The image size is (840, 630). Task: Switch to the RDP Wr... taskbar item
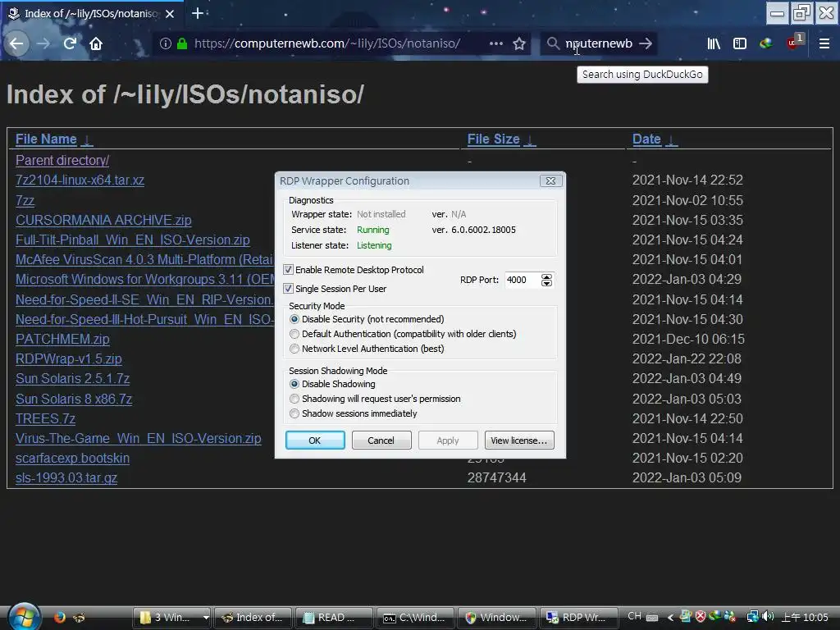578,617
